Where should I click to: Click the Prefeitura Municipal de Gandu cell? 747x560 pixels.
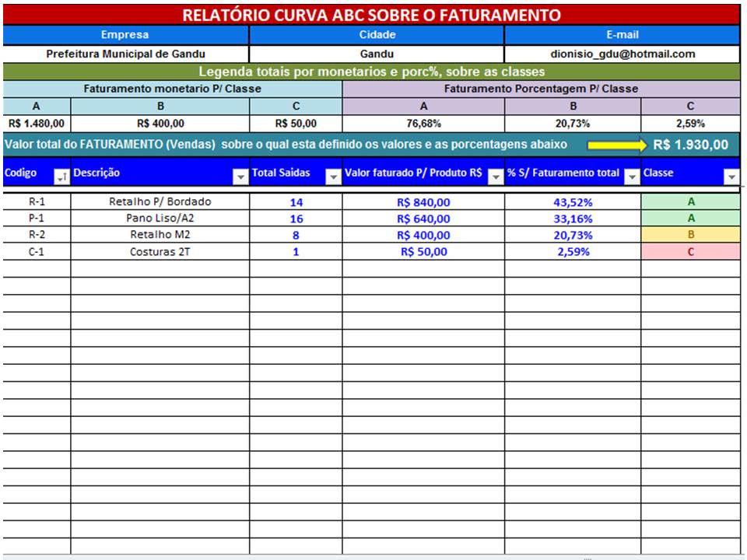[x=125, y=54]
